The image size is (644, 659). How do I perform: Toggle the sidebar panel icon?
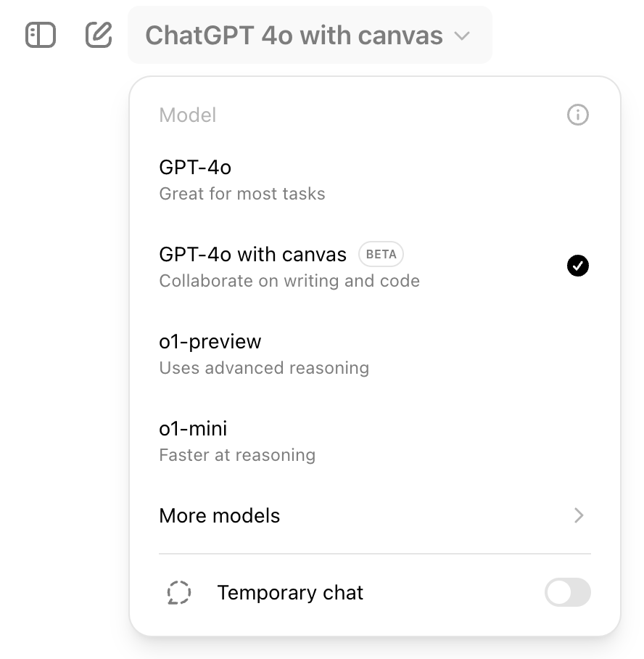coord(41,35)
